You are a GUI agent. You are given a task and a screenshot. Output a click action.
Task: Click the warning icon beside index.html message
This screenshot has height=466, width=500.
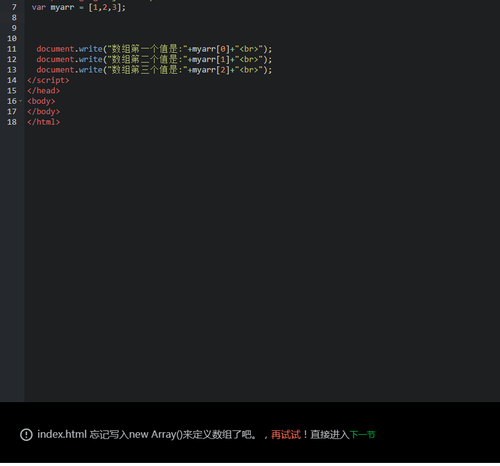(x=26, y=435)
